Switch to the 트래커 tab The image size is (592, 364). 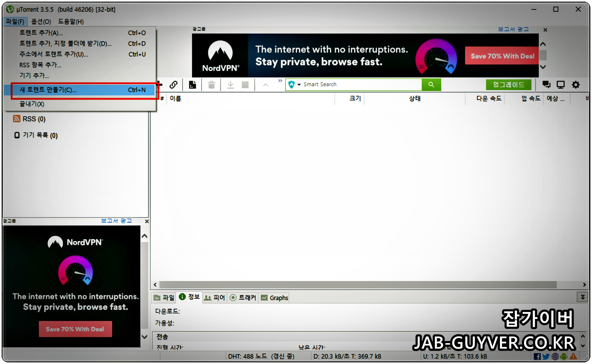coord(243,298)
